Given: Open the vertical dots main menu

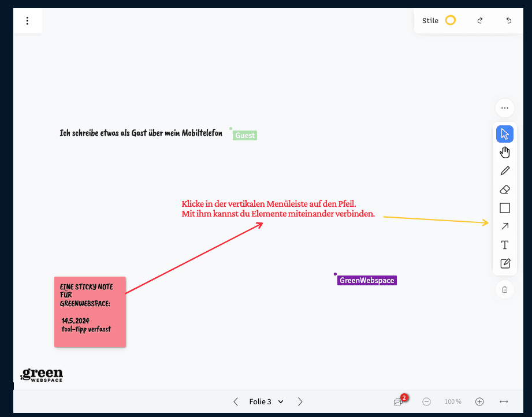Looking at the screenshot, I should 27,21.
